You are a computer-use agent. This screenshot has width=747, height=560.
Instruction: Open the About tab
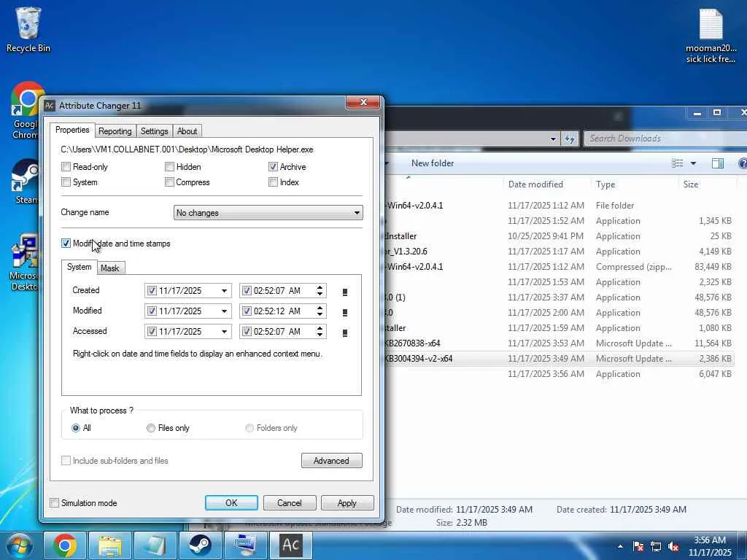[x=187, y=131]
